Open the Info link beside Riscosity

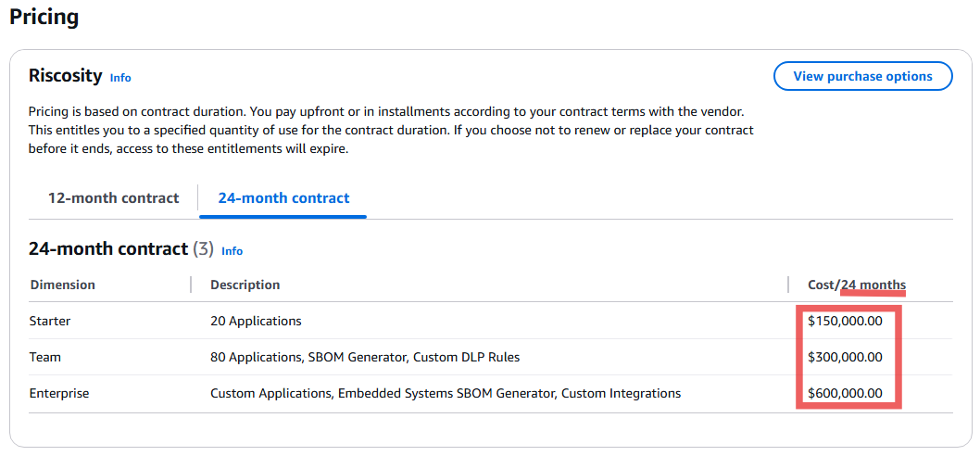pyautogui.click(x=120, y=78)
